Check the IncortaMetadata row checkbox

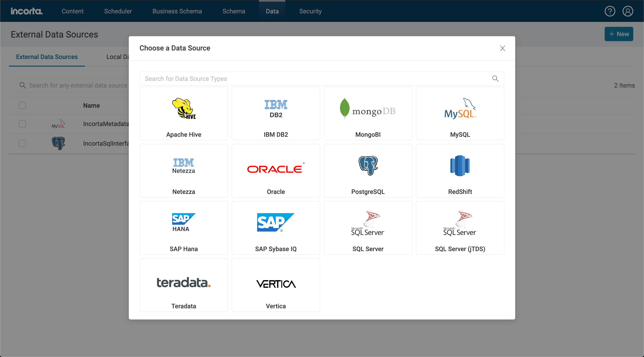[x=22, y=124]
